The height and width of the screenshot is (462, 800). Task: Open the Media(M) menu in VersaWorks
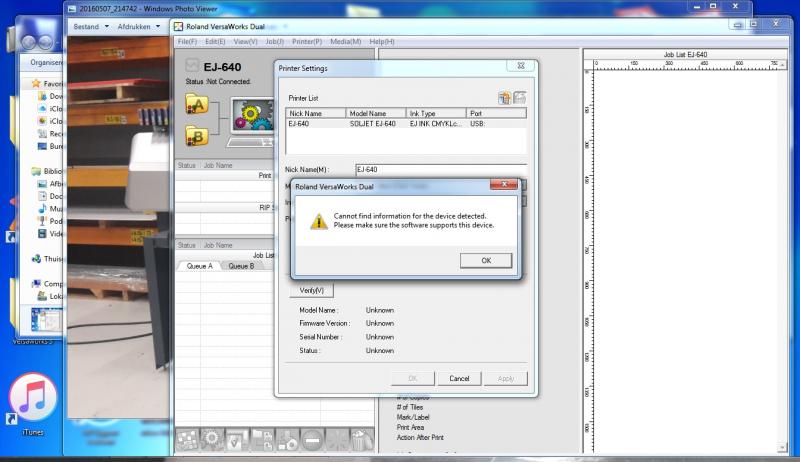(345, 41)
